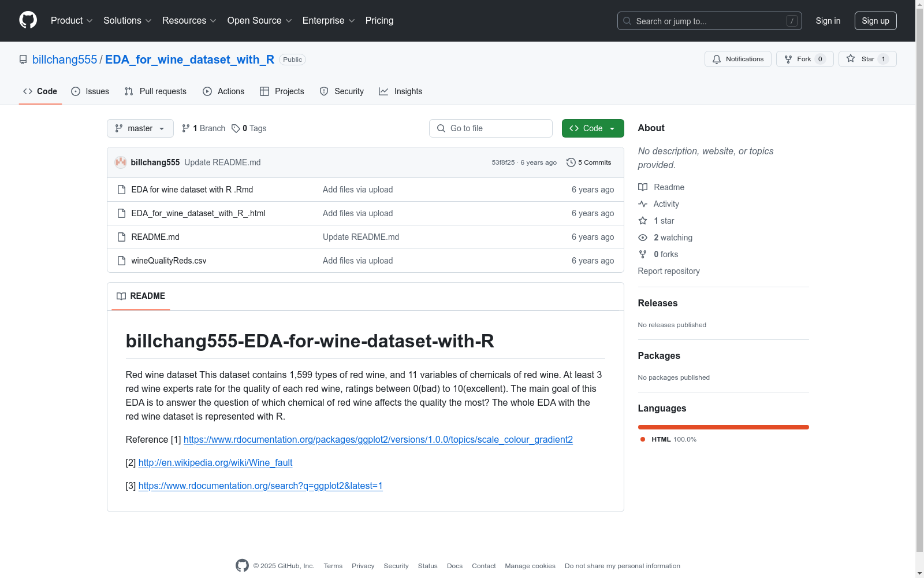Screen dimensions: 924x578
Task: Click the Sign in link
Action: (828, 21)
